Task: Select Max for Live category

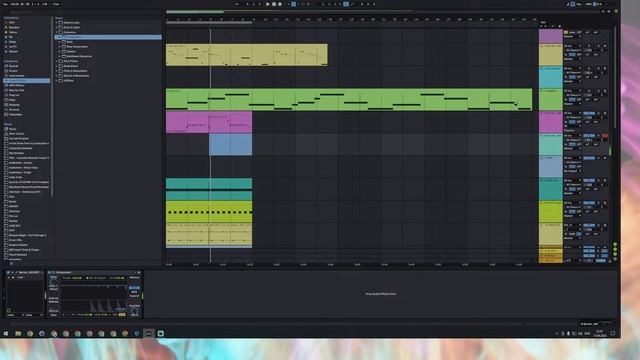Action: pyautogui.click(x=16, y=90)
